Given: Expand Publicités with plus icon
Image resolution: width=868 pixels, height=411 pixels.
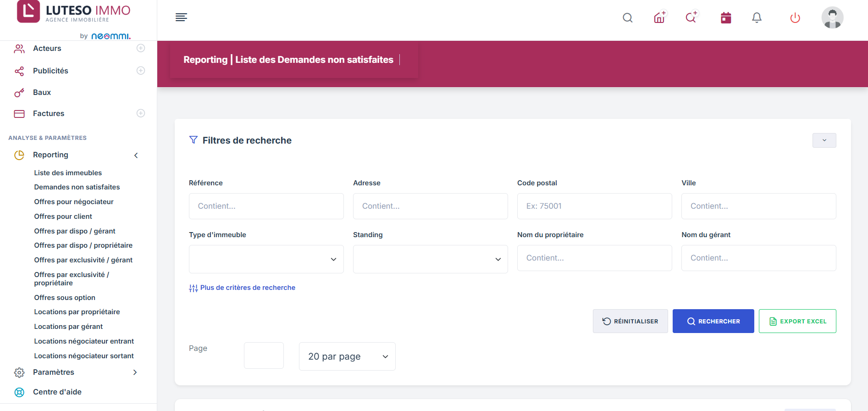Looking at the screenshot, I should point(141,71).
